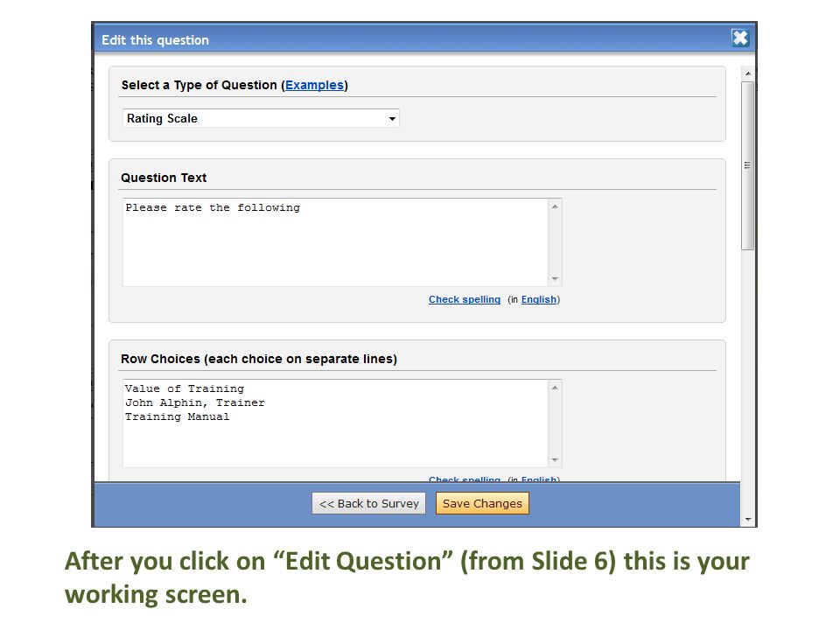The image size is (840, 630).
Task: Click the Back to Survey button
Action: pyautogui.click(x=368, y=504)
